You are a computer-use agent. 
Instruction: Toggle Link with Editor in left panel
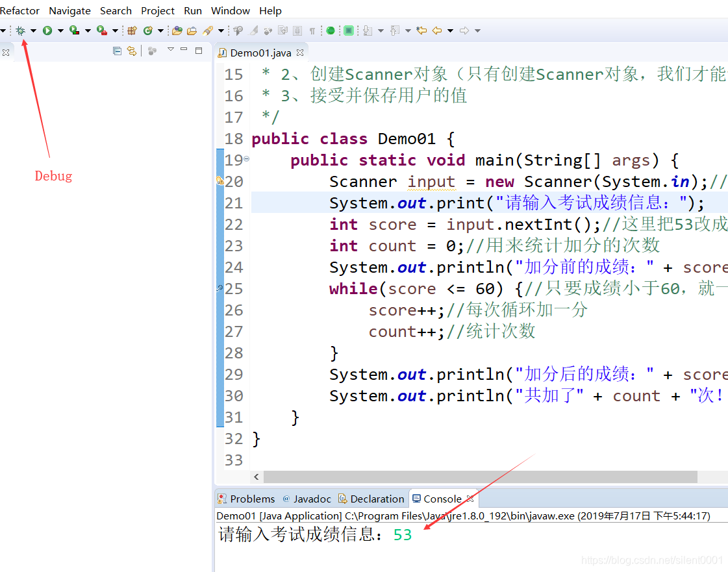pyautogui.click(x=132, y=51)
